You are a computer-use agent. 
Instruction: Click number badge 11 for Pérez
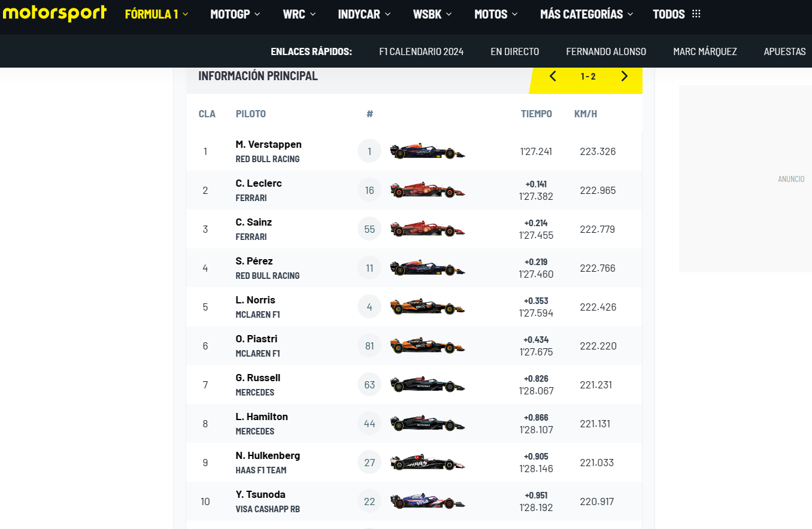(369, 268)
